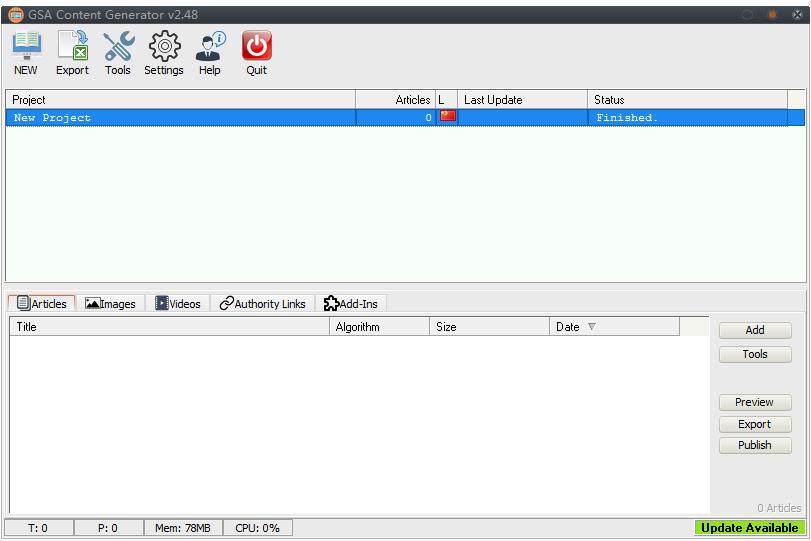Open the Export toolbar icon

[x=72, y=53]
